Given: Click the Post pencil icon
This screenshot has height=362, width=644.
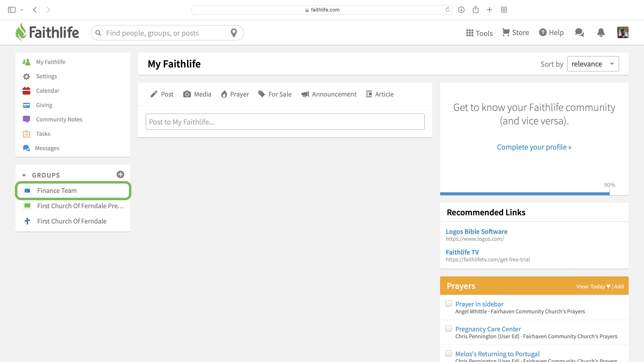Looking at the screenshot, I should pyautogui.click(x=154, y=94).
